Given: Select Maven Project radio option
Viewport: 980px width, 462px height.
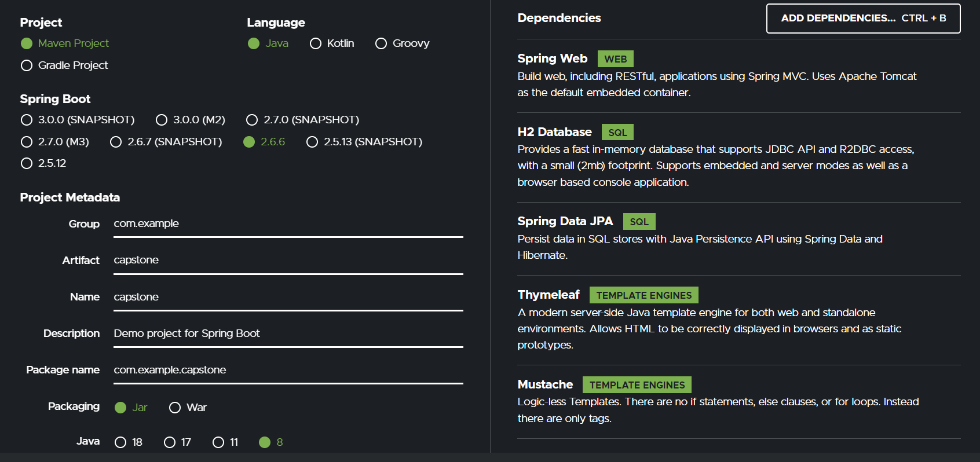Looking at the screenshot, I should [64, 43].
